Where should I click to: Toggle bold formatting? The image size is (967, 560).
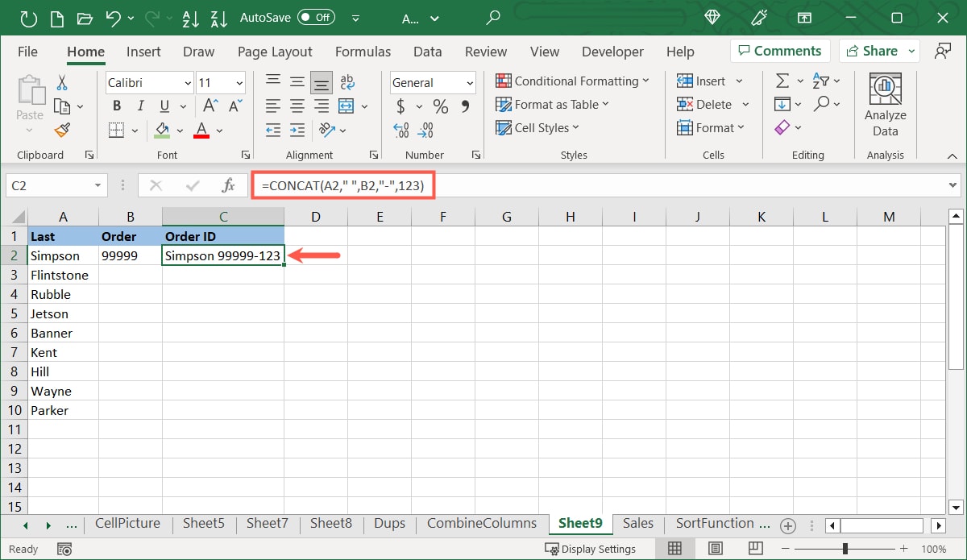click(x=116, y=106)
